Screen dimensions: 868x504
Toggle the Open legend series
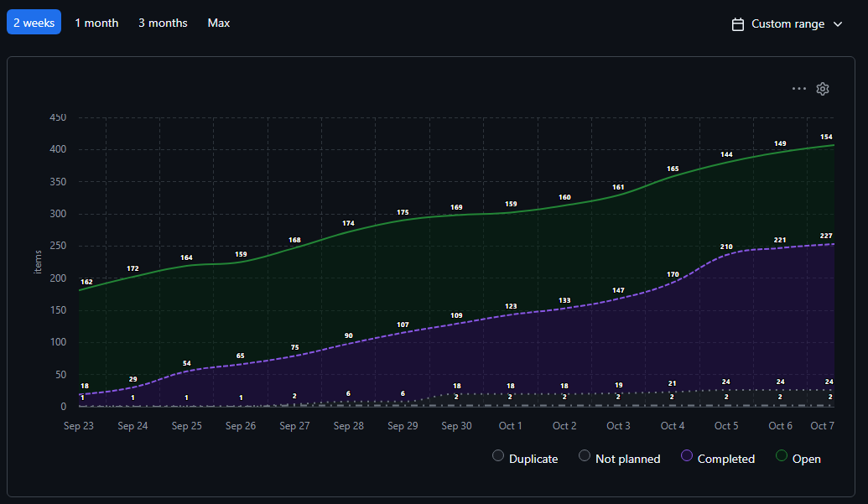click(798, 458)
